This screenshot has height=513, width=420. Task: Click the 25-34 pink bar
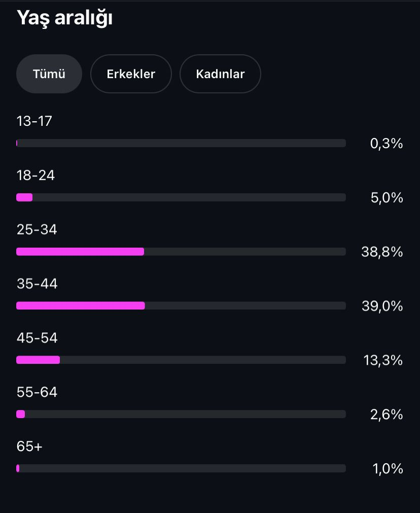(80, 252)
